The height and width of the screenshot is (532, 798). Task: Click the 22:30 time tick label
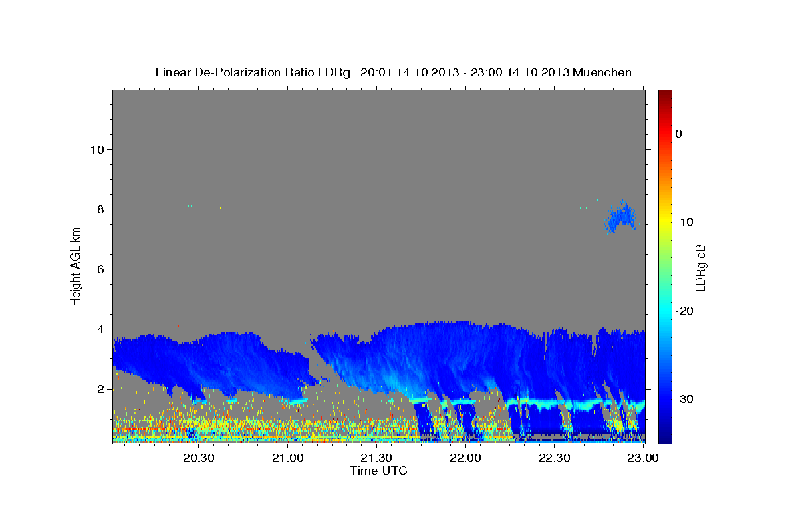[x=554, y=458]
